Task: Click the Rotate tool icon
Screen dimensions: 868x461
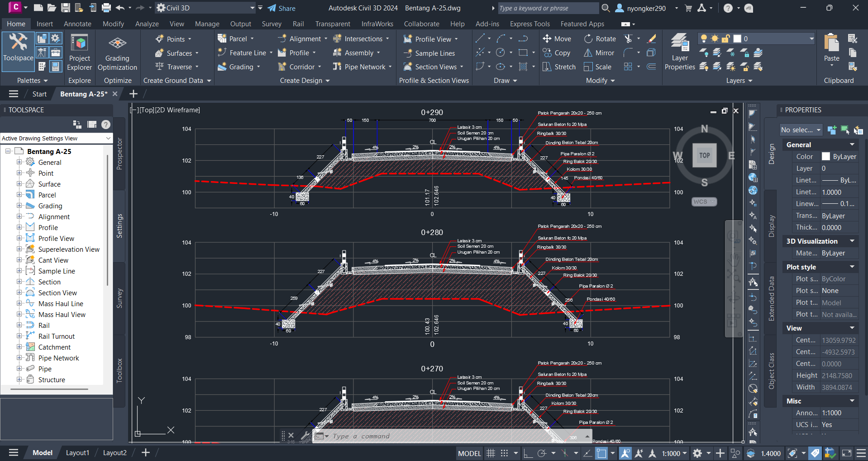Action: pyautogui.click(x=588, y=39)
